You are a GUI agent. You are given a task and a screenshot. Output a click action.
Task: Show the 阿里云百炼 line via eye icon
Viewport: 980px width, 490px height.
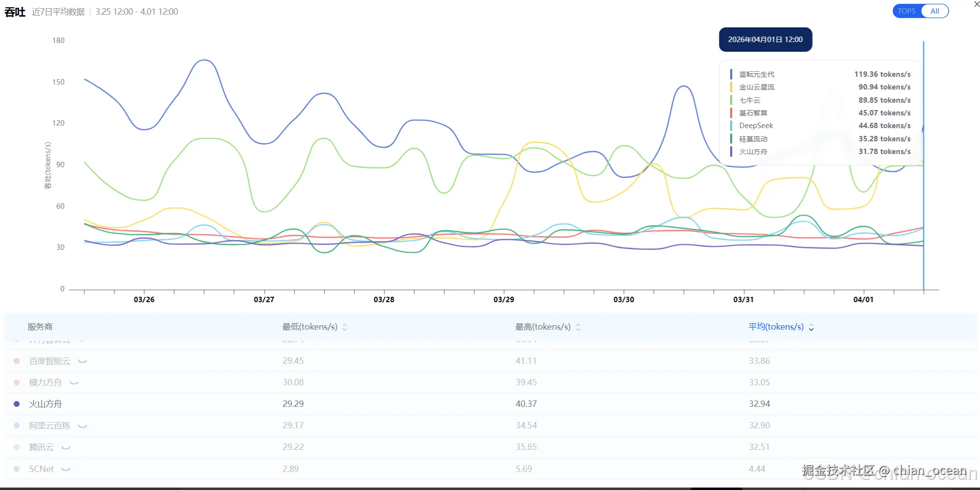coord(82,426)
